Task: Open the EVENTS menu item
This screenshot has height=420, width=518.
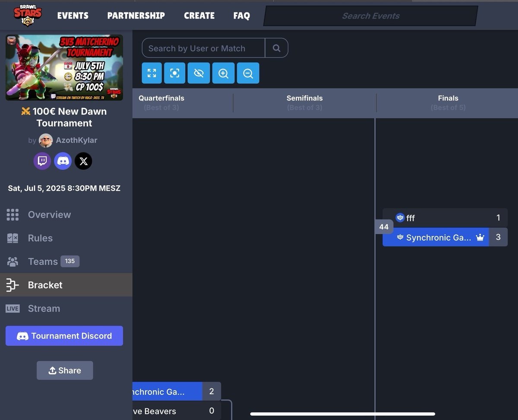Action: coord(73,16)
